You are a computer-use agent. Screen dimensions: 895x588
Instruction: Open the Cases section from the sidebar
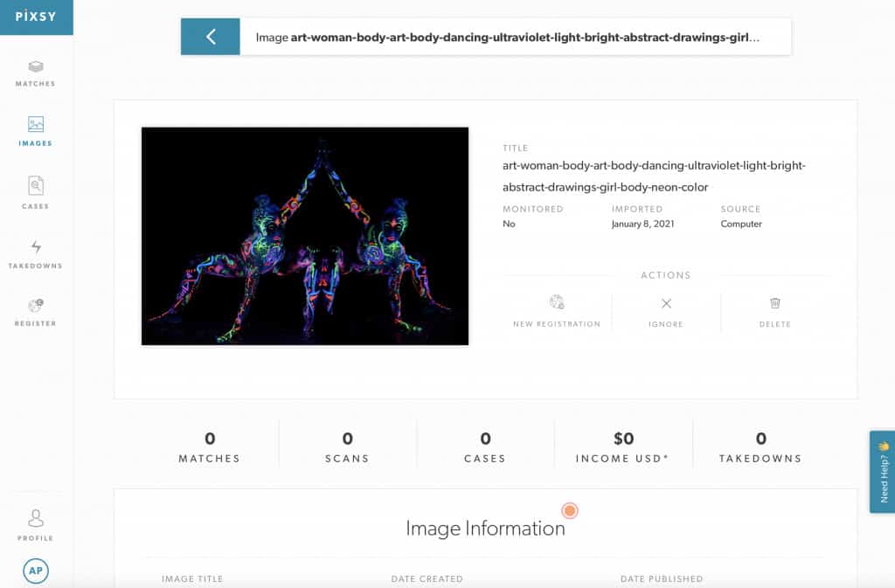tap(35, 190)
